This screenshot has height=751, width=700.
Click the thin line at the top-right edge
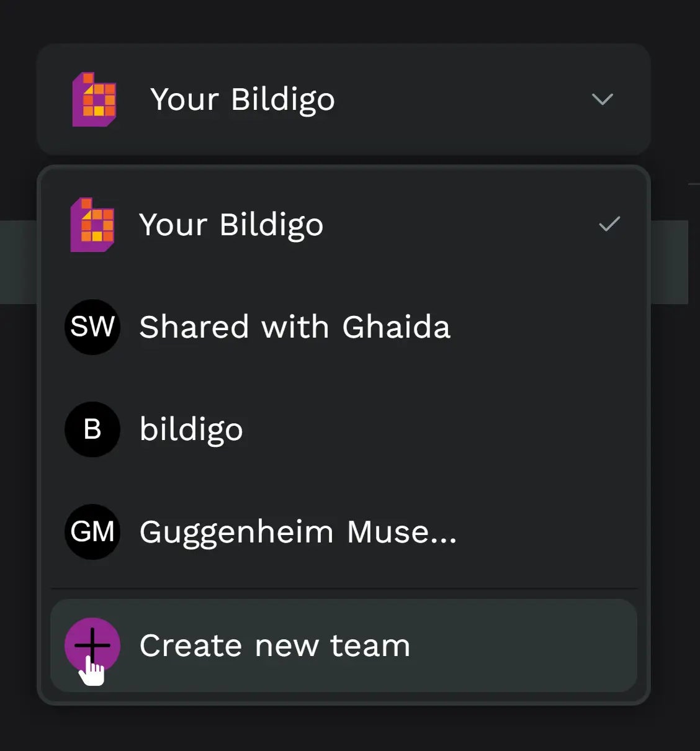coord(694,184)
